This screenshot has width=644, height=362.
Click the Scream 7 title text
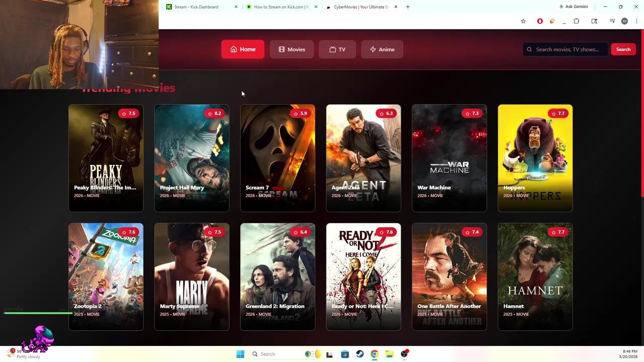pyautogui.click(x=257, y=188)
